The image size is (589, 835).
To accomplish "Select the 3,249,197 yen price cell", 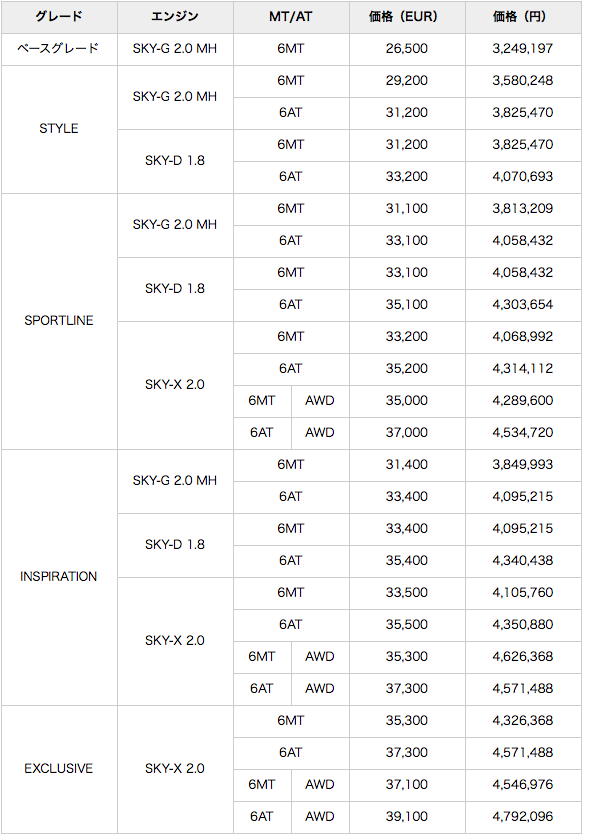I will pos(523,50).
